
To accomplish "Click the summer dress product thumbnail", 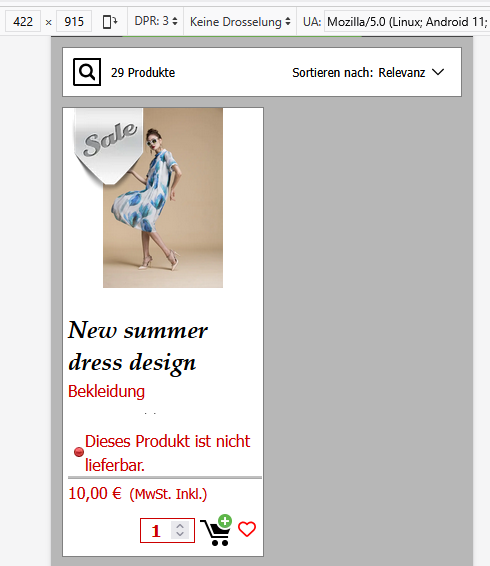I will 163,198.
